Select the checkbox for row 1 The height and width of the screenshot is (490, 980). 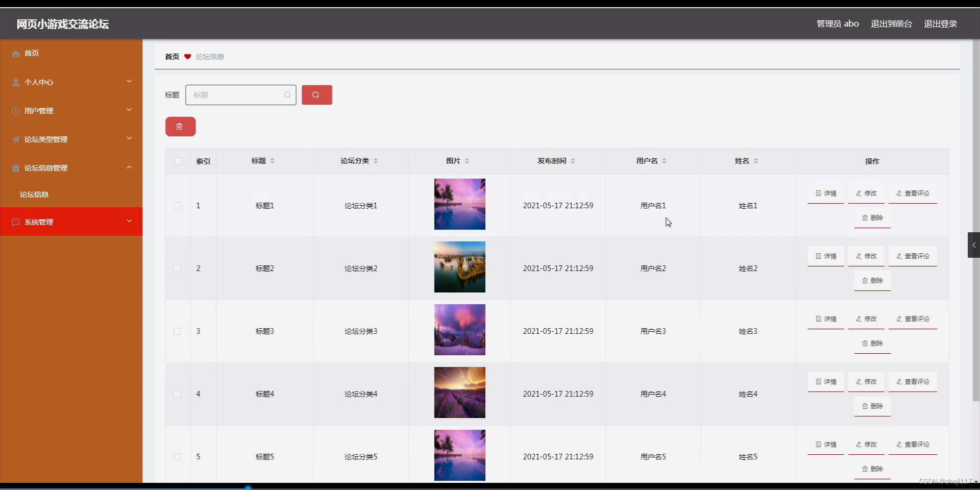click(x=177, y=206)
